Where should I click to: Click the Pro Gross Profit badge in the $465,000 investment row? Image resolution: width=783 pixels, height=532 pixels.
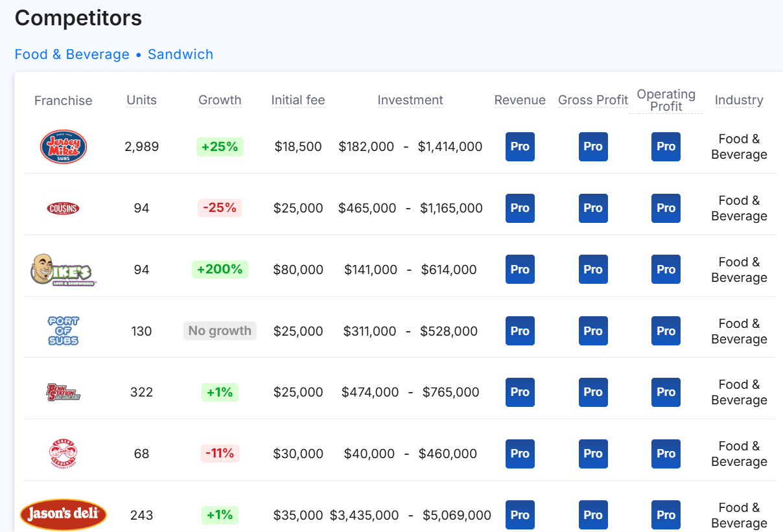coord(593,208)
